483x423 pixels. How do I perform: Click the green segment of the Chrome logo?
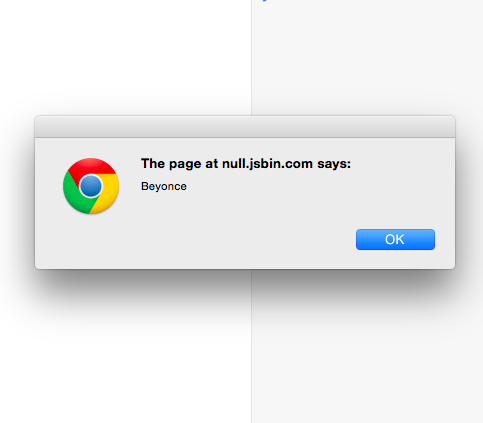point(74,195)
